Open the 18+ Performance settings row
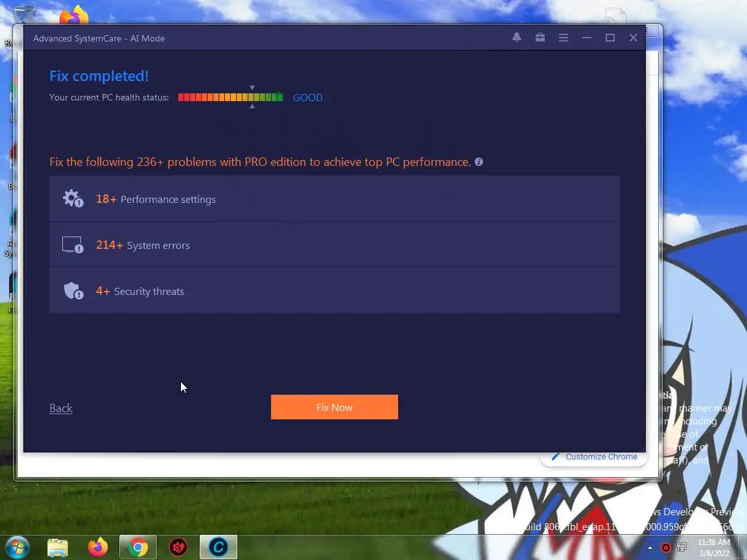The width and height of the screenshot is (747, 560). pyautogui.click(x=335, y=198)
